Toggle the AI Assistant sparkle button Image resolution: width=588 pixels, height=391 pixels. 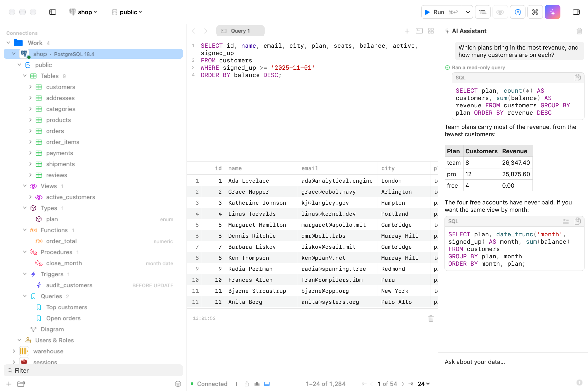[x=553, y=12]
